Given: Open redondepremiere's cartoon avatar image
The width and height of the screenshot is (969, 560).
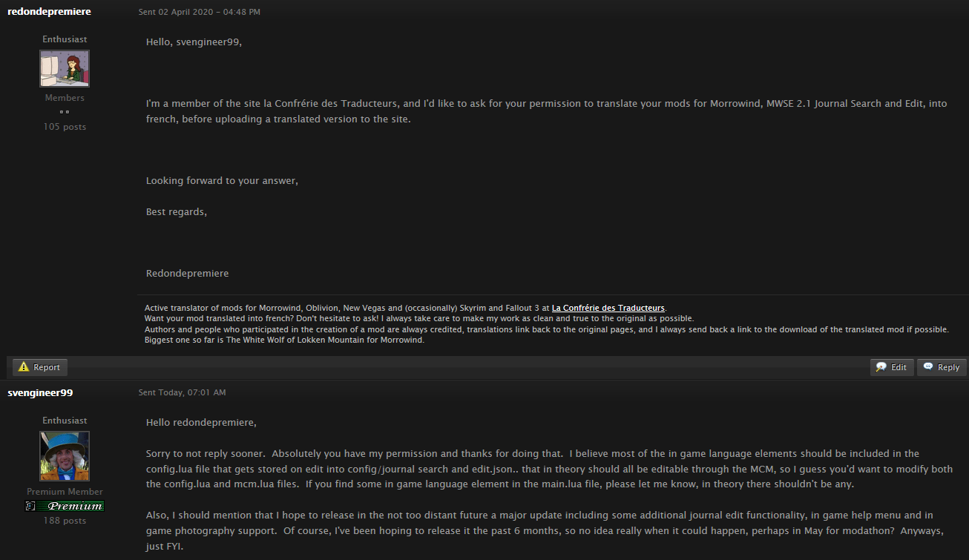Looking at the screenshot, I should pos(65,69).
